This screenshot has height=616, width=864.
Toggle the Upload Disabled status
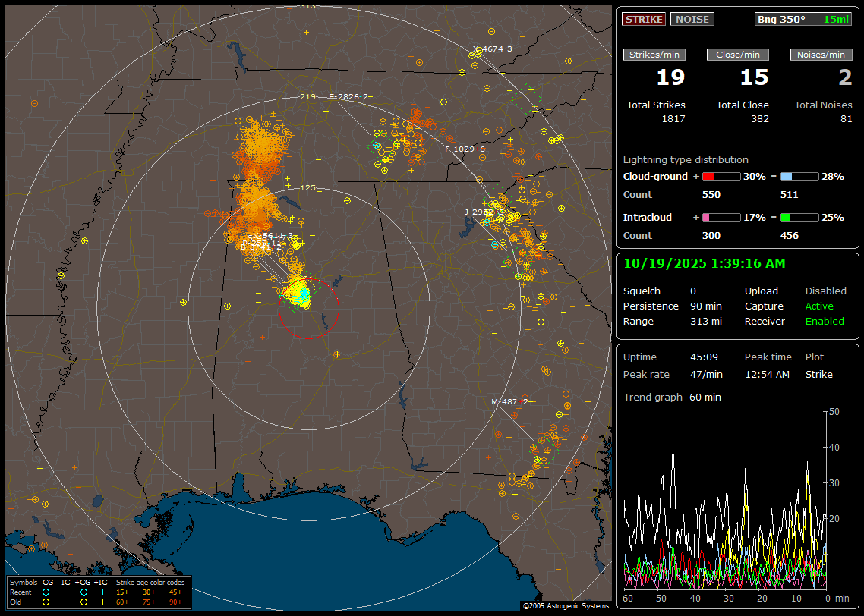click(x=825, y=291)
